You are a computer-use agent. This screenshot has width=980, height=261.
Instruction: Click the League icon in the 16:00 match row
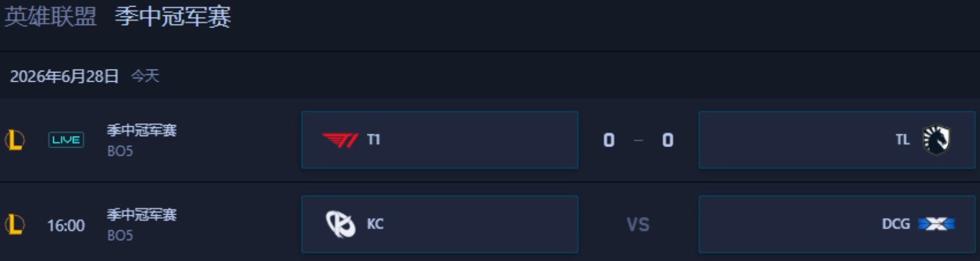[15, 224]
